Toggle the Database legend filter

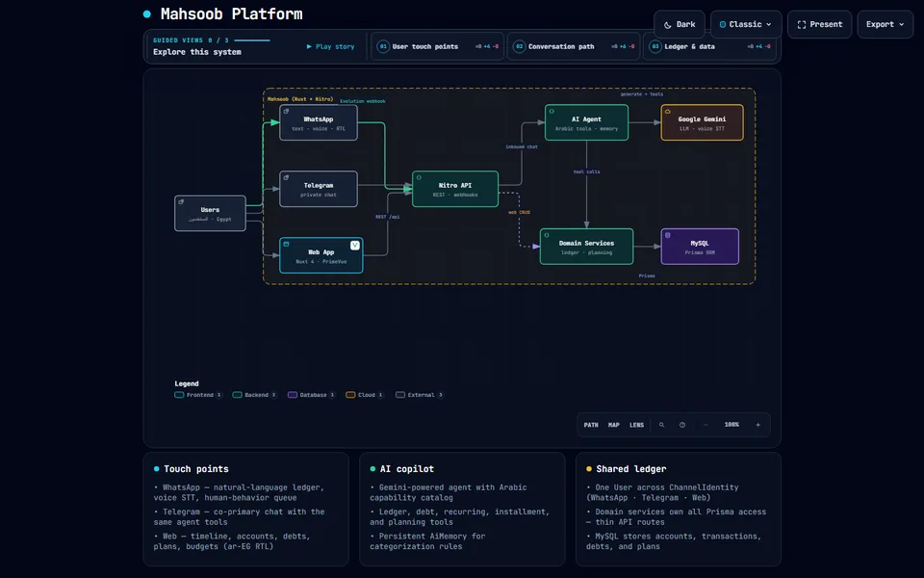pos(311,395)
